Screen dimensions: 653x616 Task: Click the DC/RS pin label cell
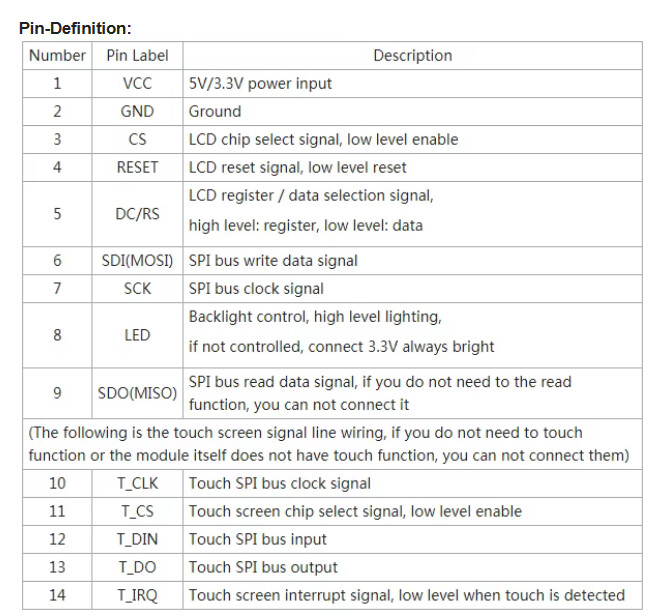(137, 214)
